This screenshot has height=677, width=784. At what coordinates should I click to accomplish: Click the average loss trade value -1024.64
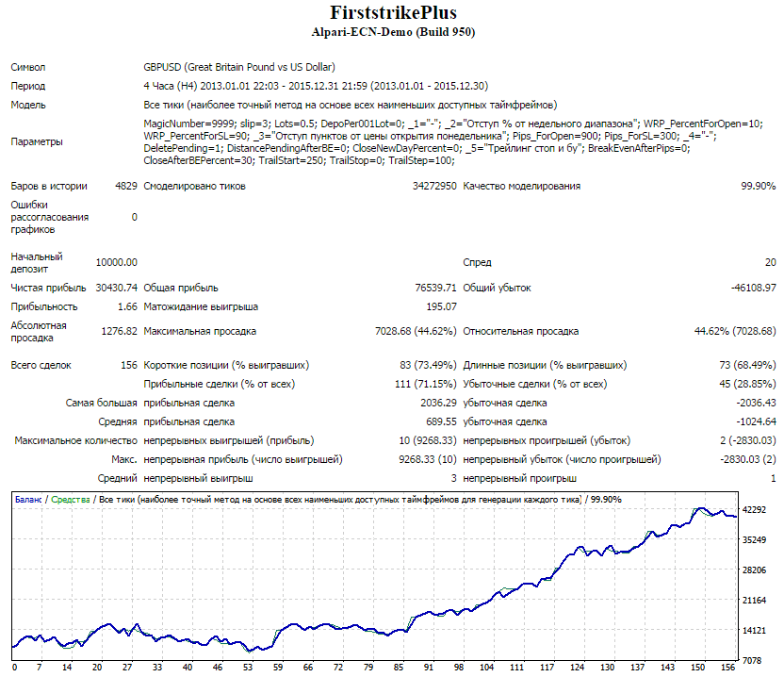756,421
